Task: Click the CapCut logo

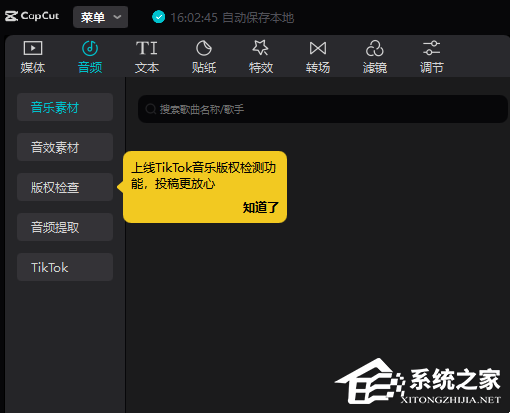Action: 32,16
